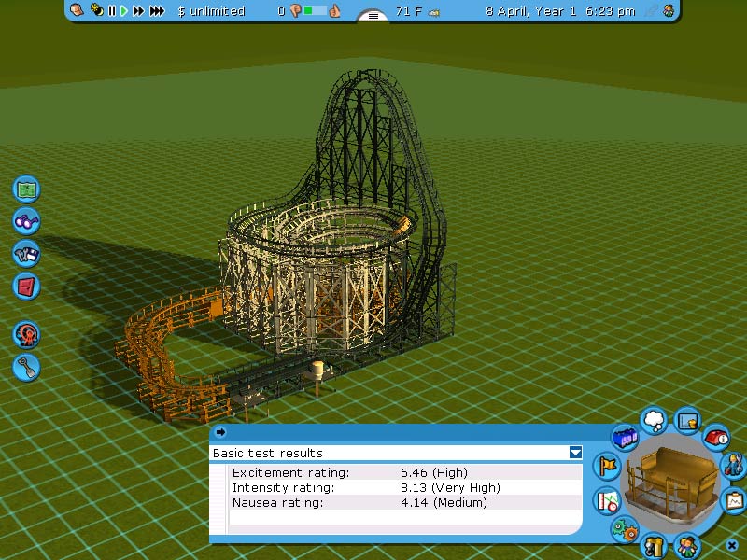
Task: Open the guests on ride tab
Action: click(x=687, y=546)
